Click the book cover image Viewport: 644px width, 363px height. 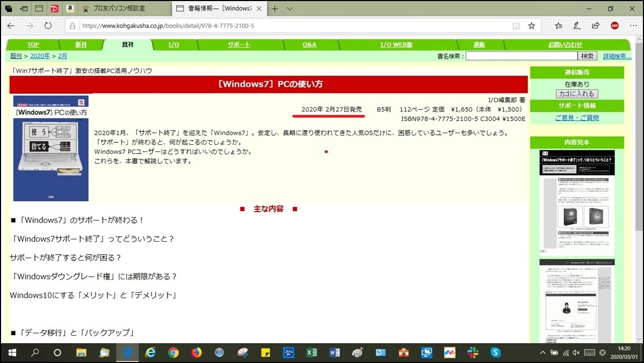point(50,149)
